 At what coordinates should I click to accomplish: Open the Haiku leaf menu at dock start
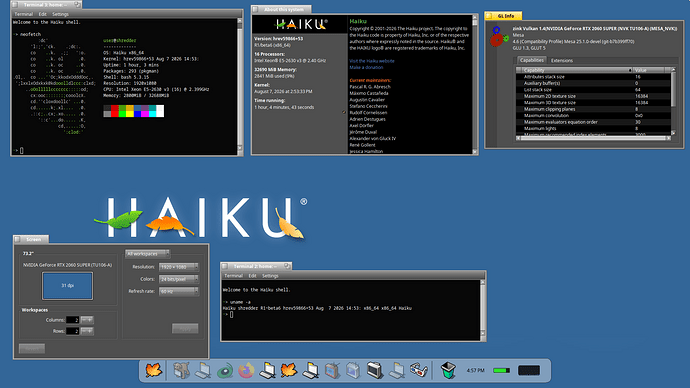click(x=154, y=370)
